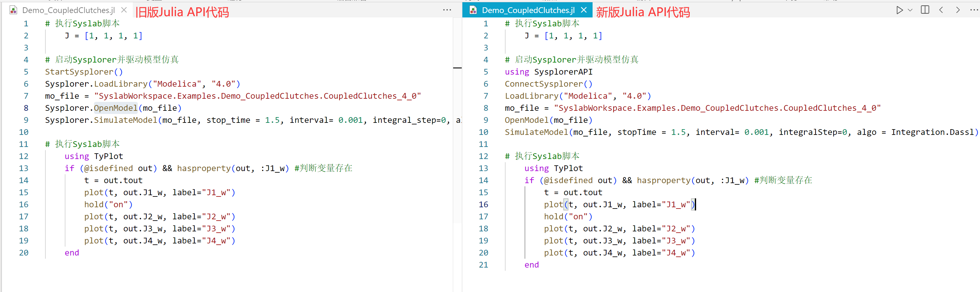Click 'using TyPlot' in the right editor
The height and width of the screenshot is (292, 980).
coord(554,169)
